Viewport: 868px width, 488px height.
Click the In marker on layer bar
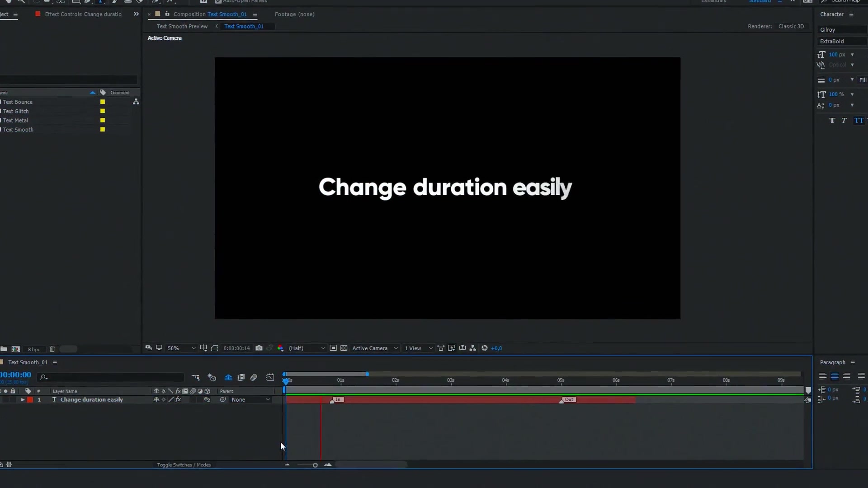(x=338, y=399)
